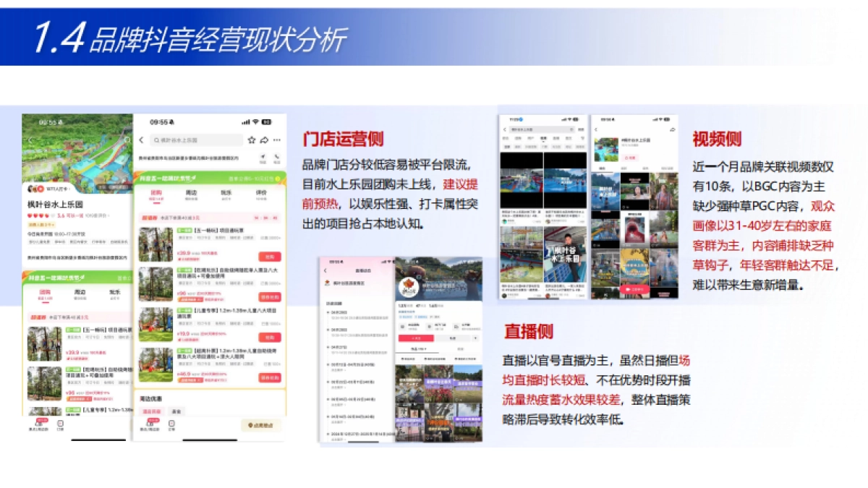The width and height of the screenshot is (868, 488).
Task: Tap the back arrow on the 直播动态 page
Action: pos(324,271)
